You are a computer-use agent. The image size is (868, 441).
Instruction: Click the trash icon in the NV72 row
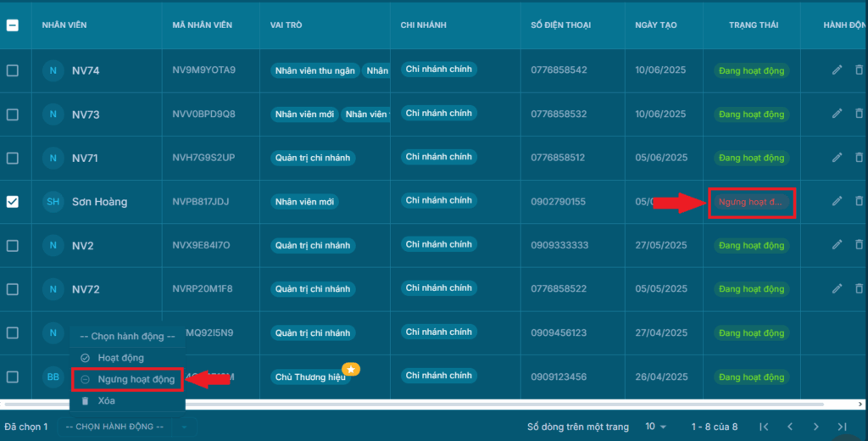(859, 288)
